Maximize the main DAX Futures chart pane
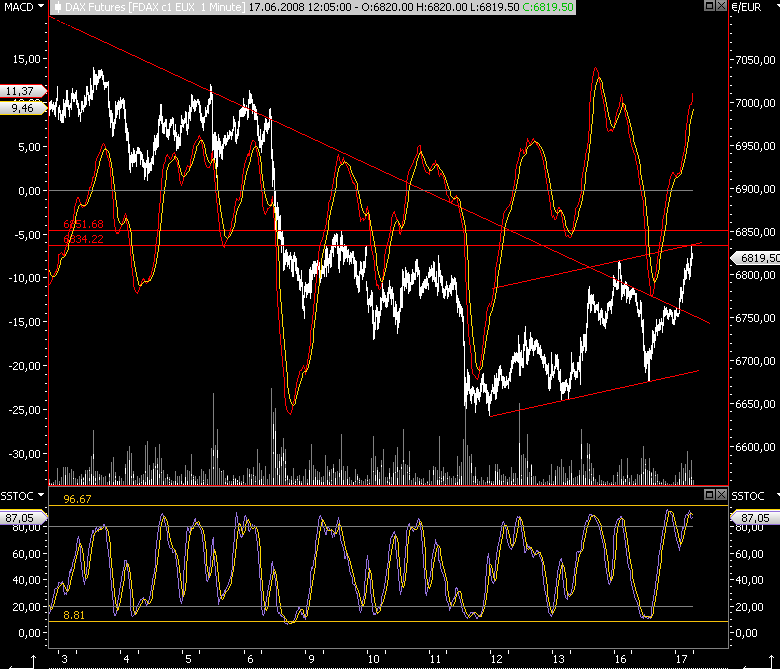This screenshot has width=780, height=669. (x=710, y=6)
